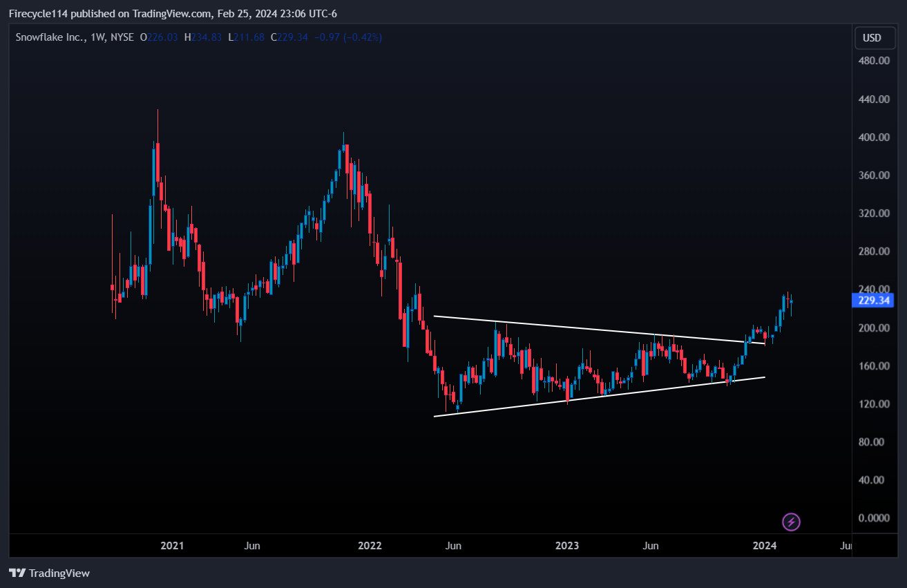
Task: Click the 200.00 price axis label
Action: [872, 328]
